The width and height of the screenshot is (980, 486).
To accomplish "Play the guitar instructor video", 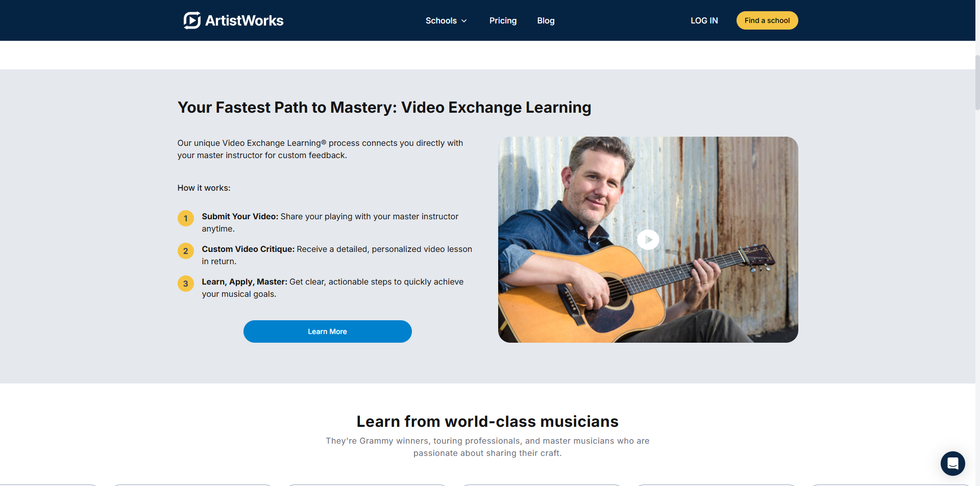I will point(648,240).
